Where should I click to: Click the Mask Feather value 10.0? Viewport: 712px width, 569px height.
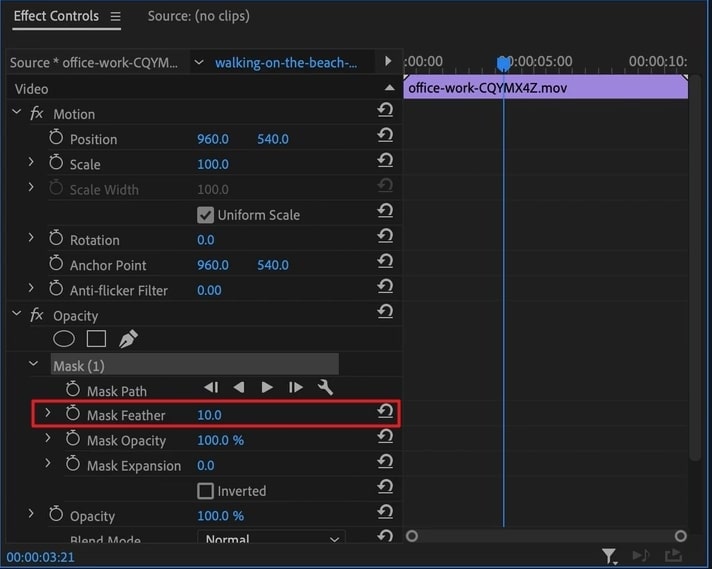point(209,415)
